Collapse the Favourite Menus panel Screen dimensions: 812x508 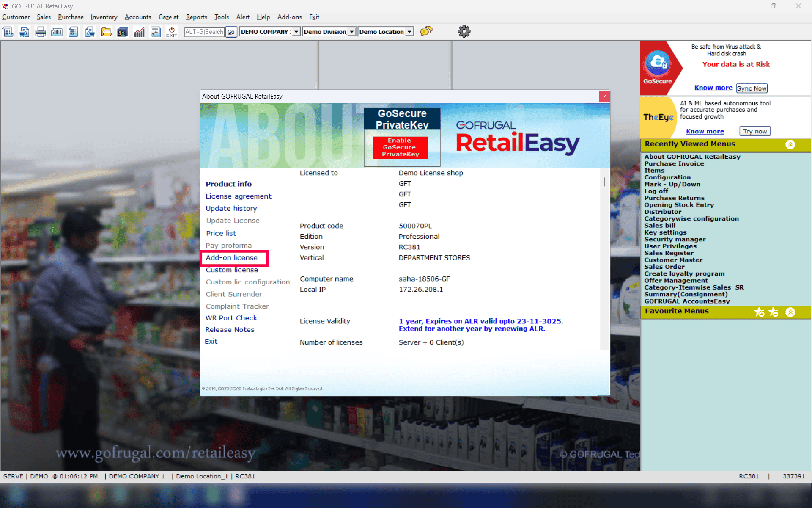(790, 312)
